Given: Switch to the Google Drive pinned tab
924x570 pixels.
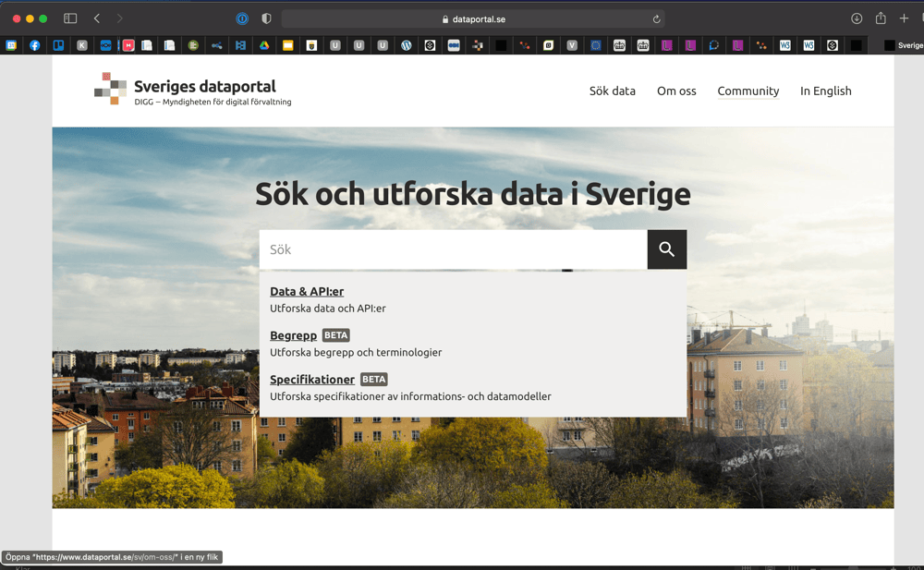Looking at the screenshot, I should click(x=263, y=45).
